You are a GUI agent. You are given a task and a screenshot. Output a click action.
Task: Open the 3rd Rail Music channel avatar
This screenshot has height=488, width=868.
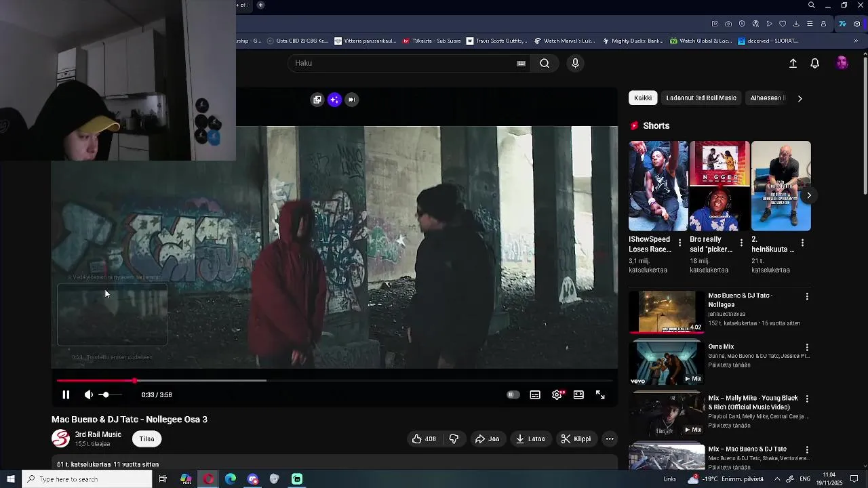[x=60, y=439]
